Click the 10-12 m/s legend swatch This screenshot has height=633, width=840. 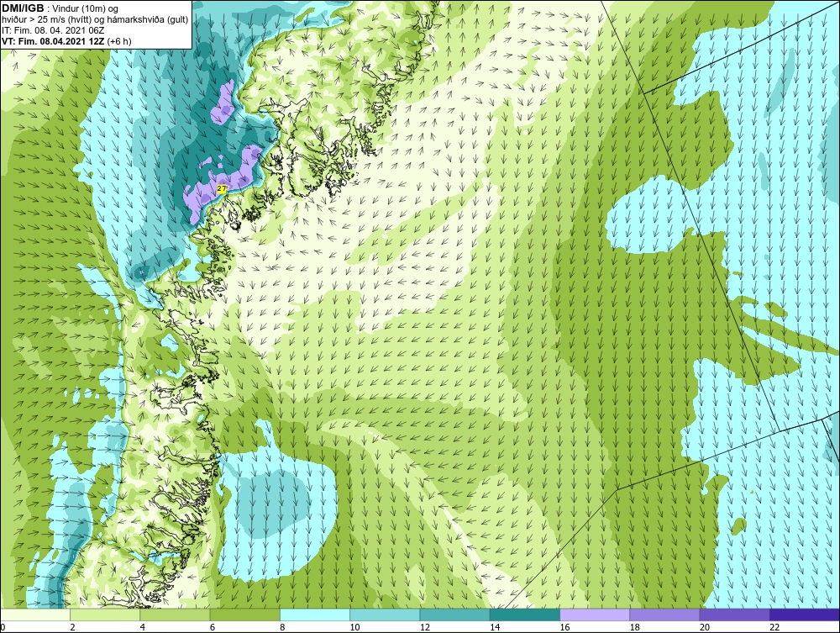click(385, 615)
